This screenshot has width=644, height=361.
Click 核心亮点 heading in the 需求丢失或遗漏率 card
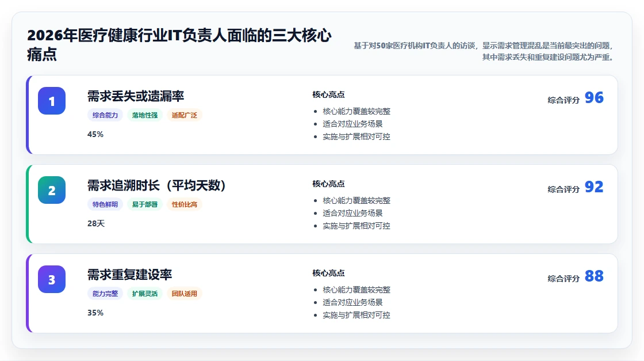coord(328,94)
